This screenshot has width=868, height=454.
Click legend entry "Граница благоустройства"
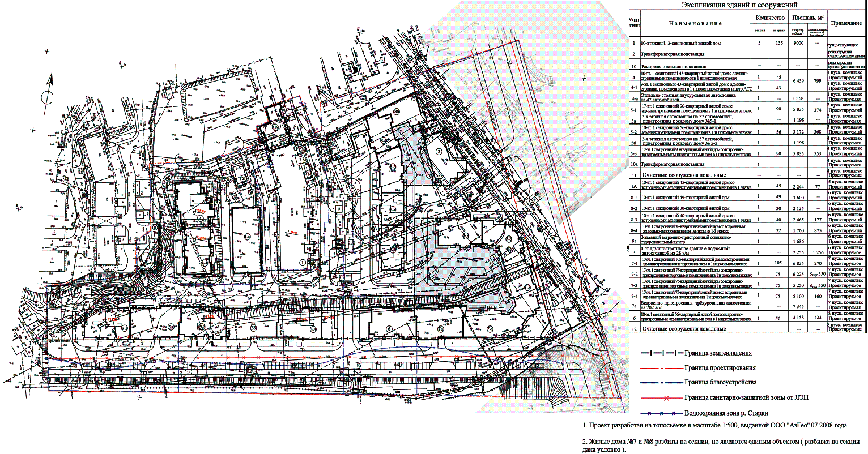click(x=721, y=382)
